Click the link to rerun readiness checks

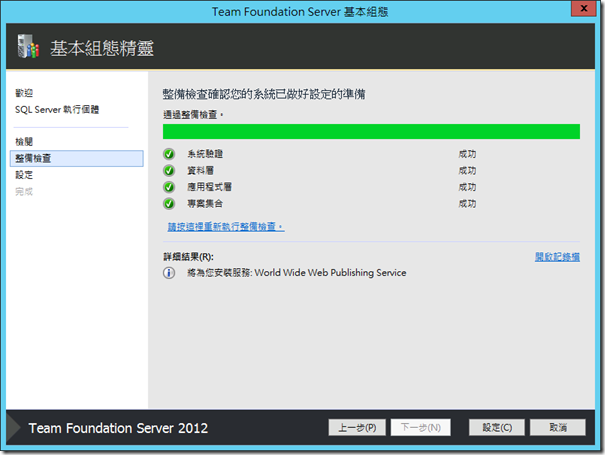[226, 227]
